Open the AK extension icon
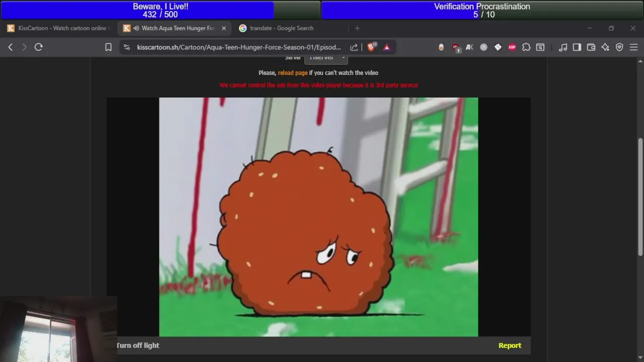 click(x=469, y=47)
